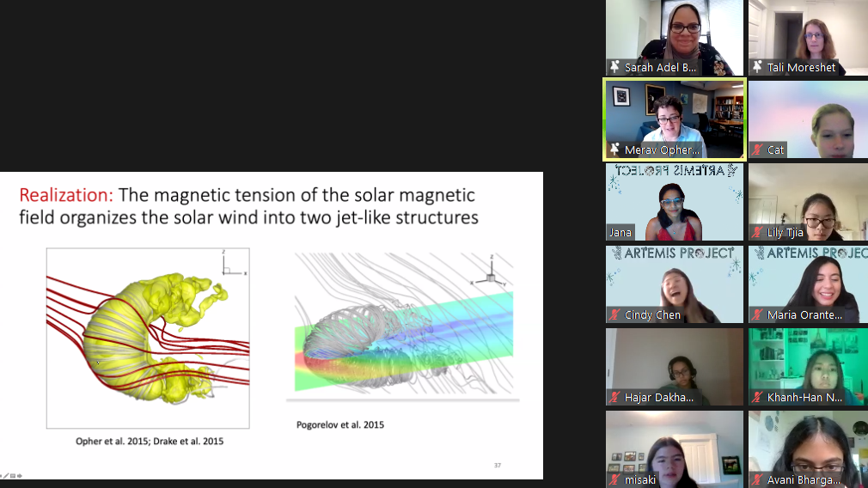
Task: Click the Sarah Adel name label
Action: click(x=660, y=67)
